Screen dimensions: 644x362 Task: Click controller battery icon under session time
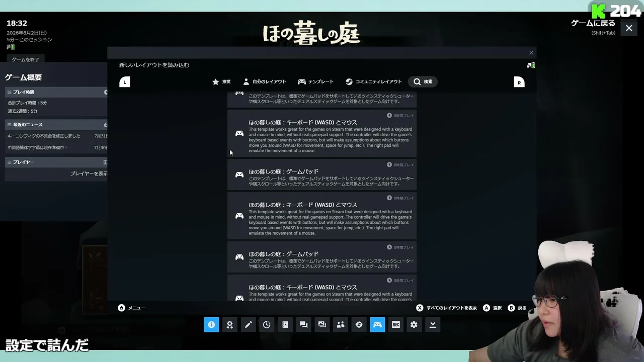(11, 47)
